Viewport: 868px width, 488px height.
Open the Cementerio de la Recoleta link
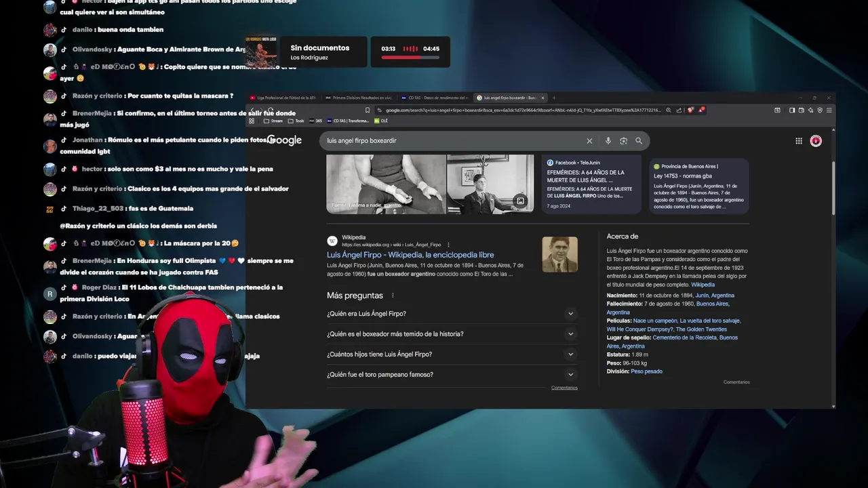point(685,338)
